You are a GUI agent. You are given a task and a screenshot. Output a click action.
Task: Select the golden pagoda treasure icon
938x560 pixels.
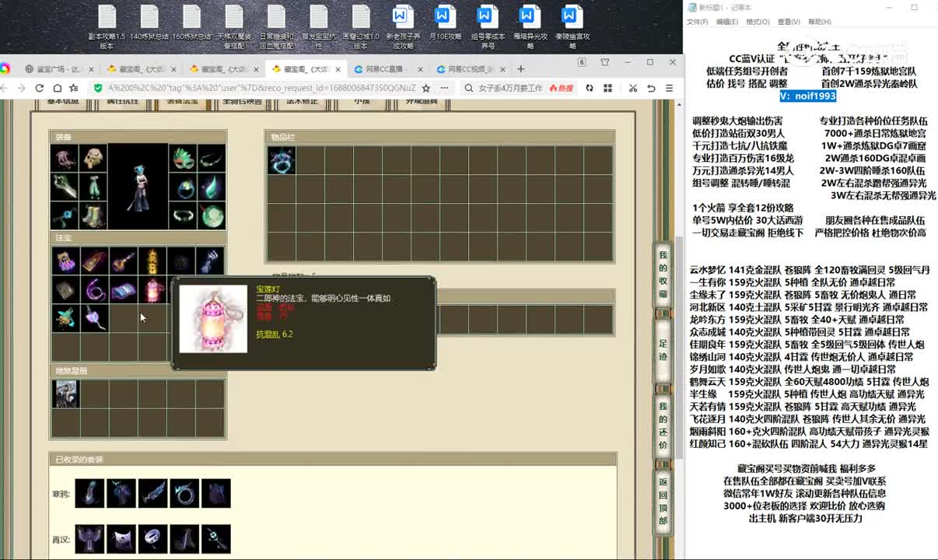point(152,261)
